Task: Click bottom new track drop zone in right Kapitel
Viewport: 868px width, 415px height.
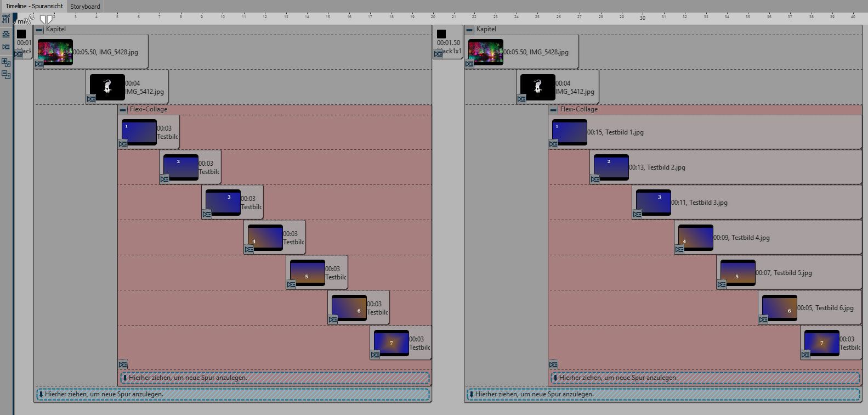Action: coord(663,394)
